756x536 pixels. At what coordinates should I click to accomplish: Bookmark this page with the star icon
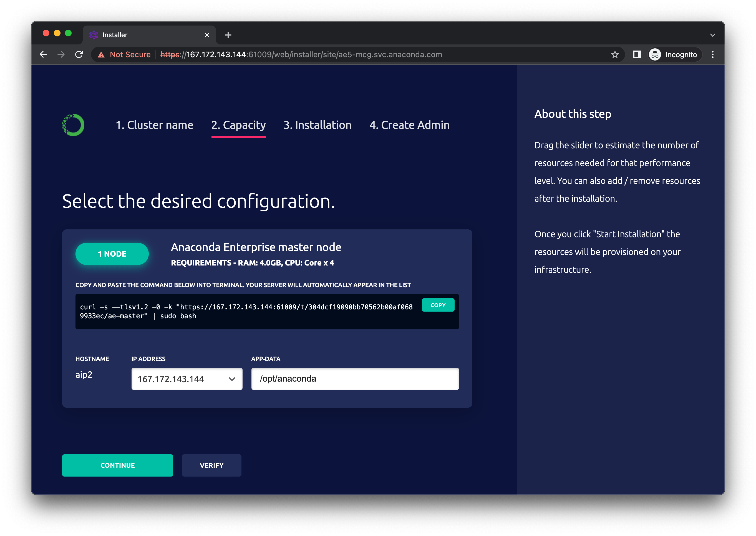[x=614, y=54]
